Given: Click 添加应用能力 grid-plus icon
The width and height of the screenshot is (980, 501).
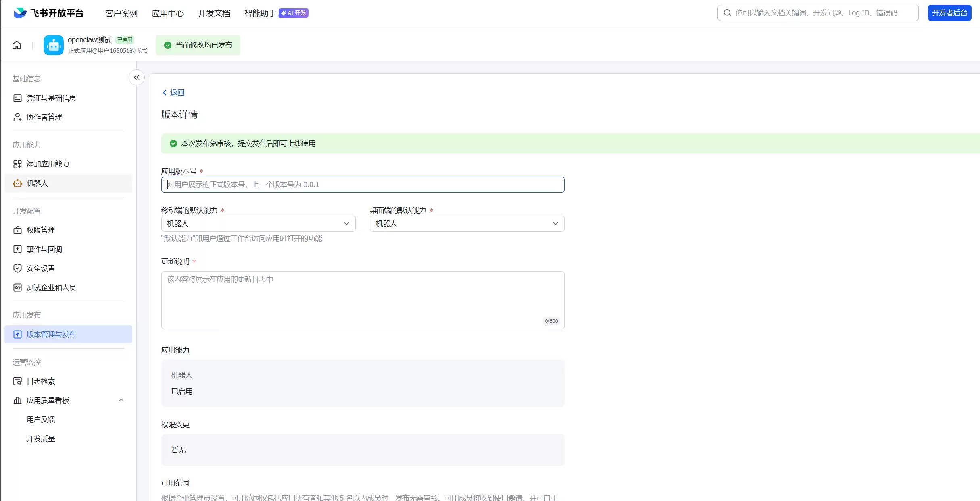Looking at the screenshot, I should (x=17, y=164).
